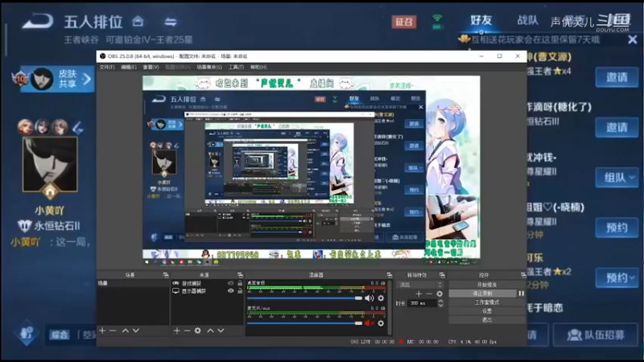The image size is (644, 362).
Task: Pop out the 场景 dock panel
Action: pyautogui.click(x=166, y=275)
